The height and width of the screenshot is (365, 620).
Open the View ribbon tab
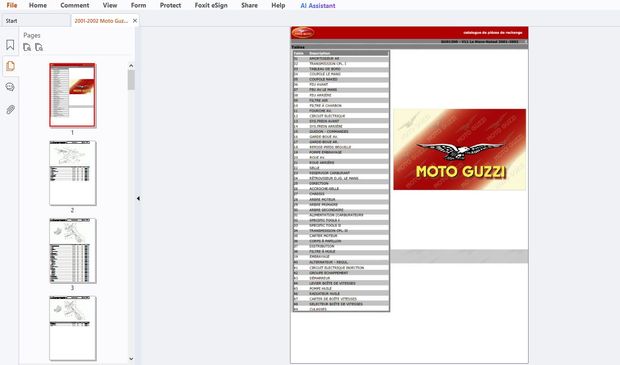[x=110, y=6]
